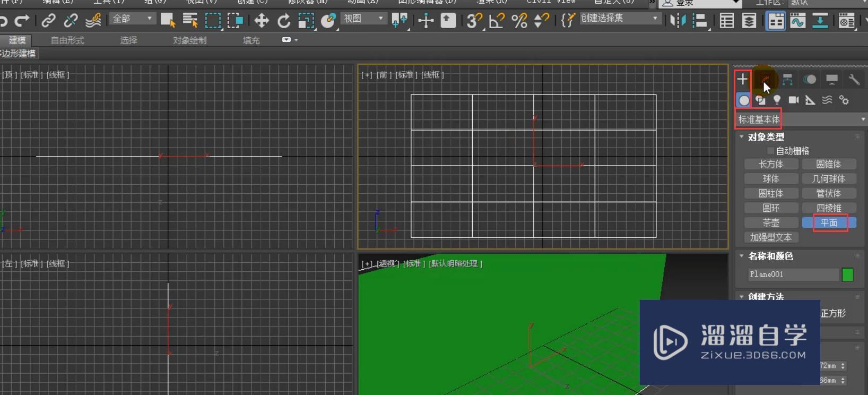Select the Space Warps category icon
The image size is (868, 395).
point(827,100)
